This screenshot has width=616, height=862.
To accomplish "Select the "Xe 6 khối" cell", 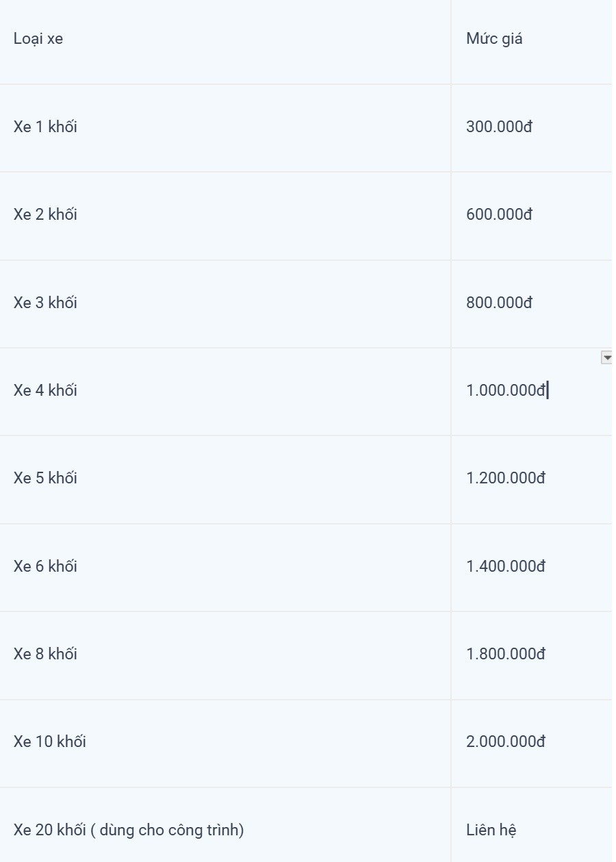I will (x=45, y=567).
